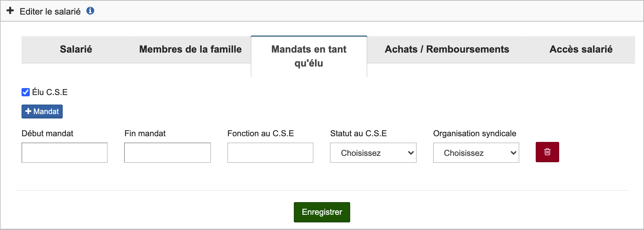Click the Fin mandat column label
This screenshot has height=230, width=644.
(145, 133)
